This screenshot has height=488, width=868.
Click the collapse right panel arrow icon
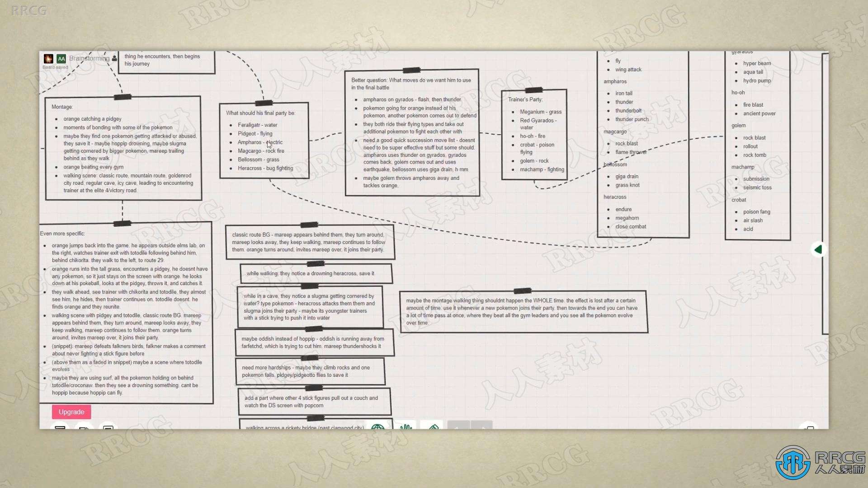coord(820,249)
